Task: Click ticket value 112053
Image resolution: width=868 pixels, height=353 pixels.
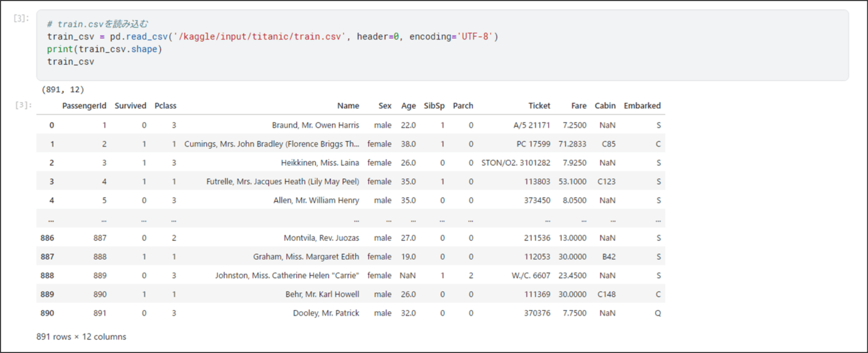Action: tap(537, 256)
